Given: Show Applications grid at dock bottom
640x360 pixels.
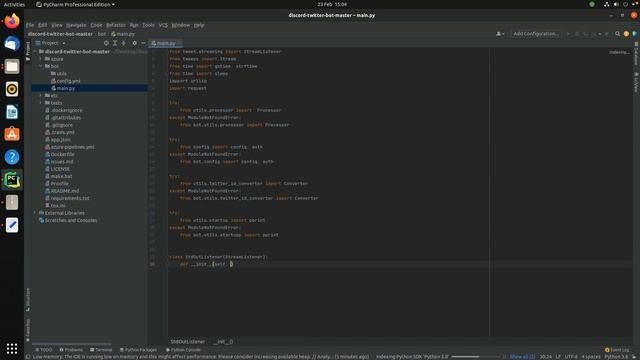Looking at the screenshot, I should click(x=12, y=348).
